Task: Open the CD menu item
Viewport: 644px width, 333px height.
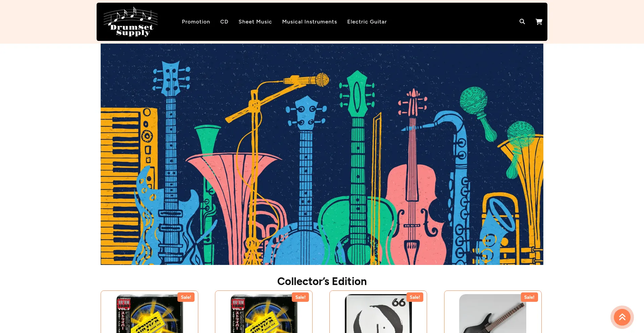Action: (224, 22)
